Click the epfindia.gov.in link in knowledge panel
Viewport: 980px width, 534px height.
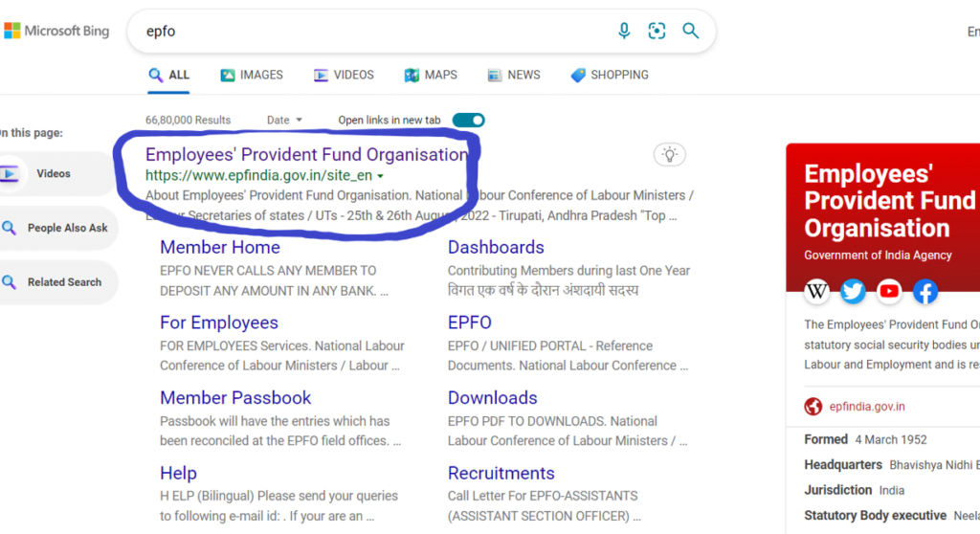pos(867,407)
